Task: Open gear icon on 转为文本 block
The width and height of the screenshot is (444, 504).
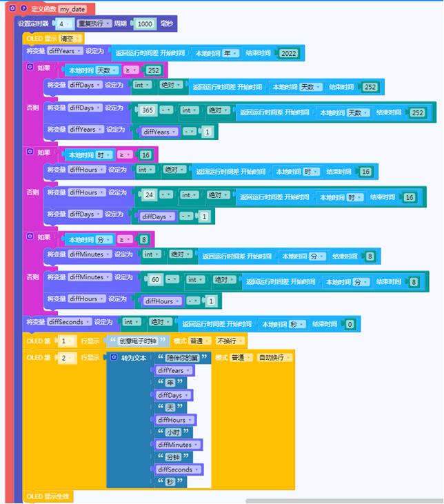Action: 114,357
